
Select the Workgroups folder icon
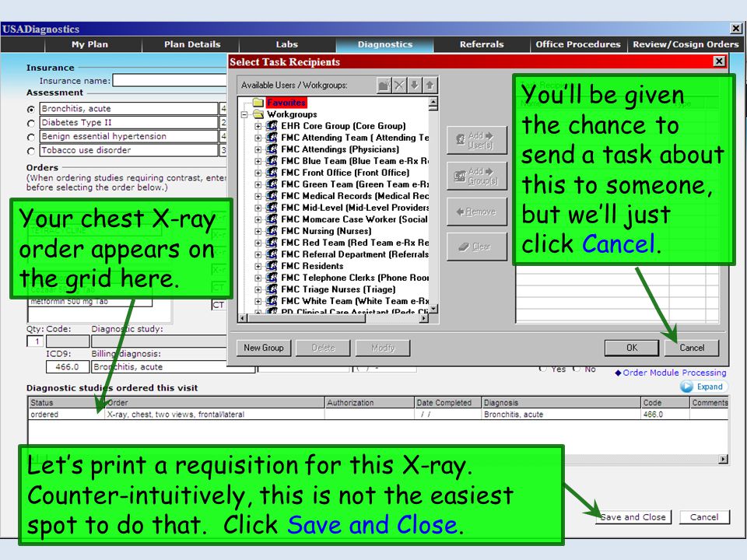coord(258,114)
